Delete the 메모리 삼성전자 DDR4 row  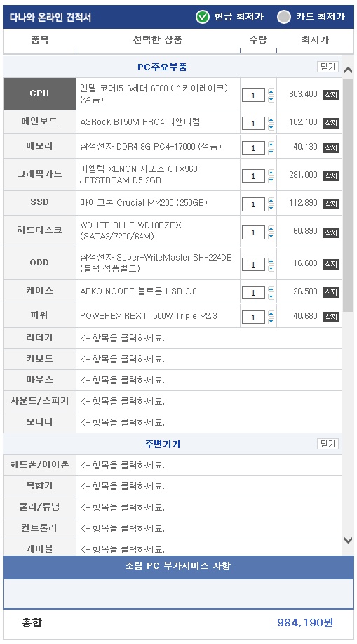coord(331,147)
